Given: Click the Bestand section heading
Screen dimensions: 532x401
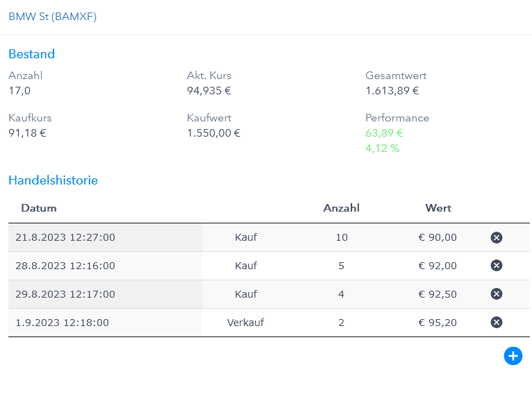Looking at the screenshot, I should pos(31,54).
